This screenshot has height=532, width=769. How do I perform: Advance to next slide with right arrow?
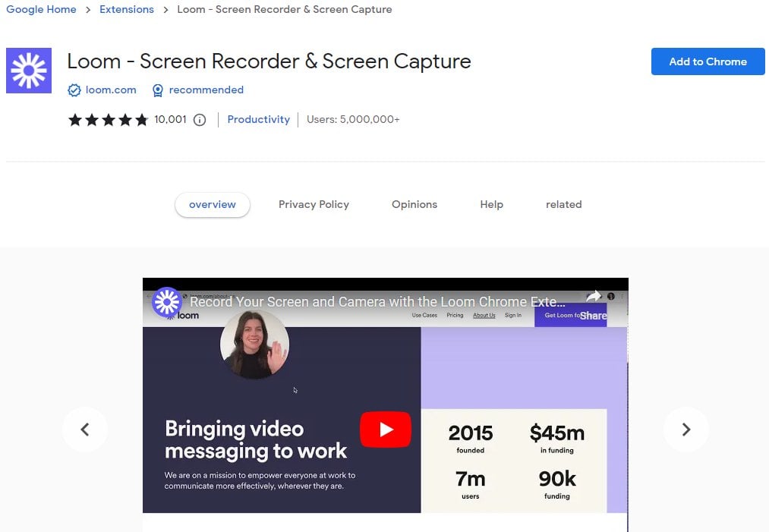686,430
